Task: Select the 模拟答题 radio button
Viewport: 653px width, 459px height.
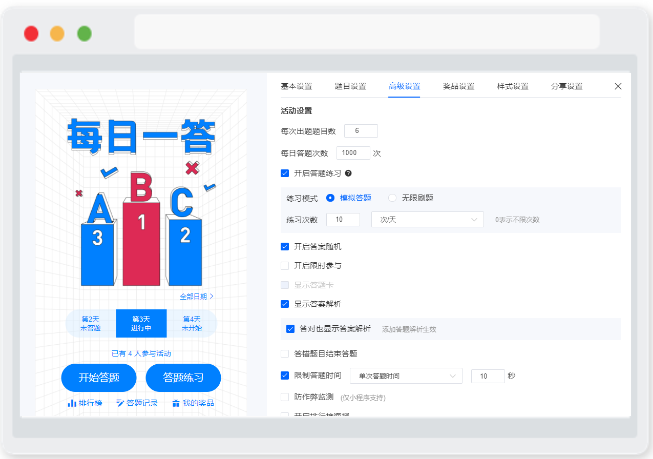Action: 330,198
